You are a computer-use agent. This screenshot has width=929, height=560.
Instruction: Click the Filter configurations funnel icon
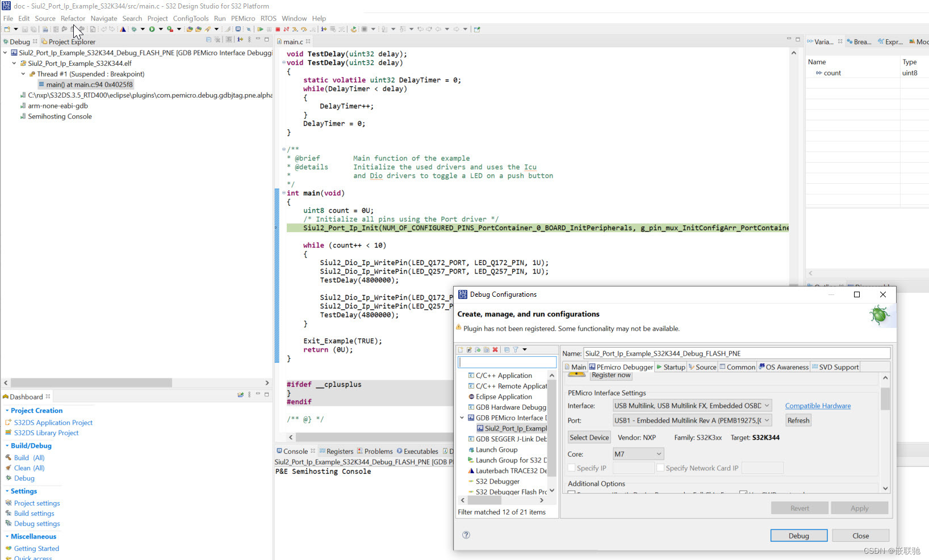[x=516, y=350]
